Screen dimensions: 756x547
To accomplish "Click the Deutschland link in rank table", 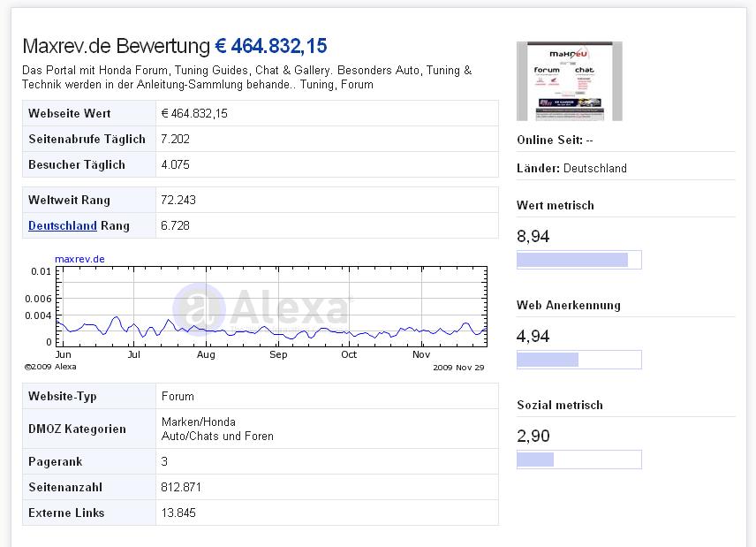I will click(62, 225).
